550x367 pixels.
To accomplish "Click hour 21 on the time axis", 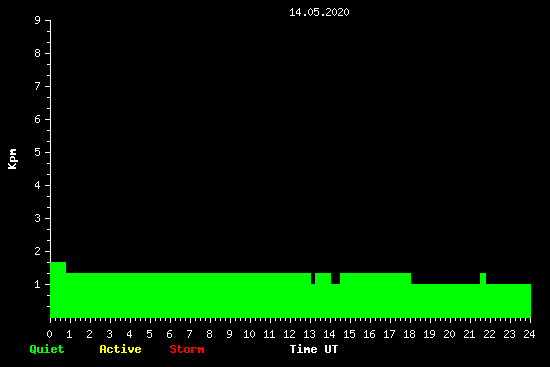I will point(469,334).
